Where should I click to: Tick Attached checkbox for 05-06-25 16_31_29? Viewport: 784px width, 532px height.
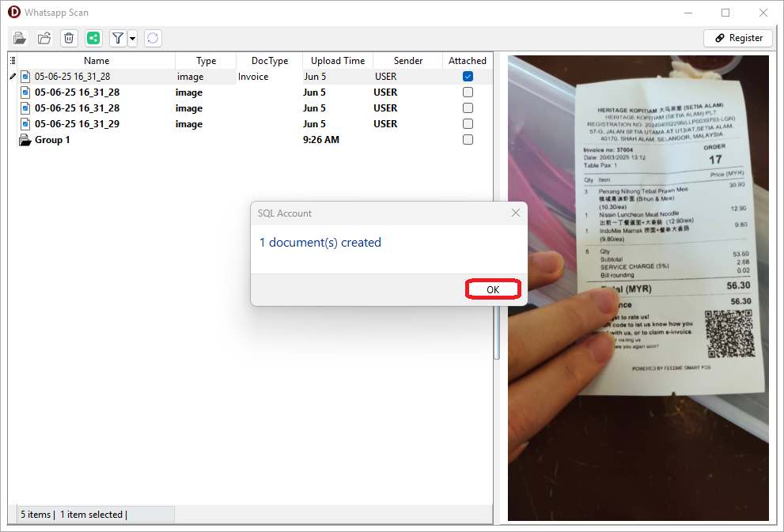(468, 124)
